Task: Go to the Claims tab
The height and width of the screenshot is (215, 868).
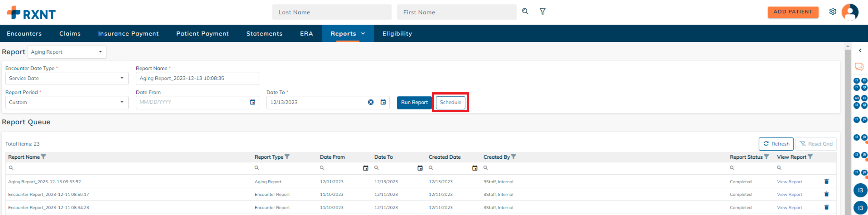Action: point(70,33)
